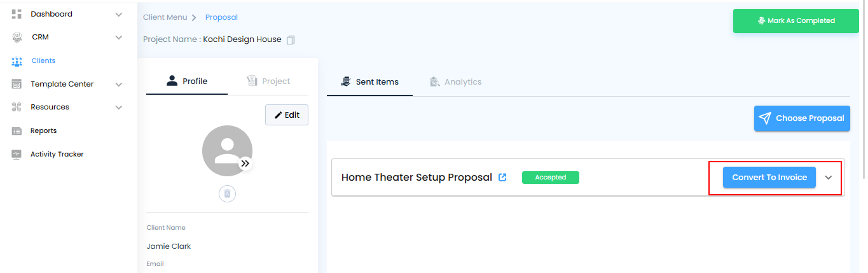Click the Choose Proposal button
868x273 pixels.
click(802, 118)
